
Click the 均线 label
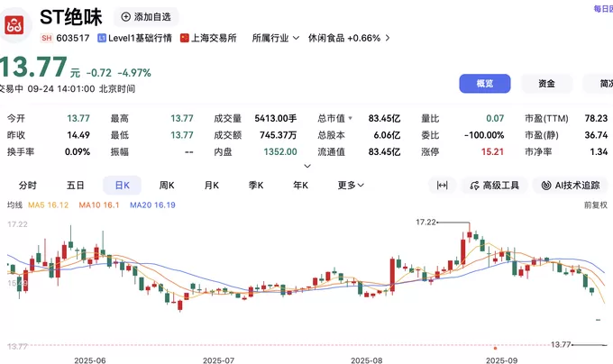coord(14,205)
